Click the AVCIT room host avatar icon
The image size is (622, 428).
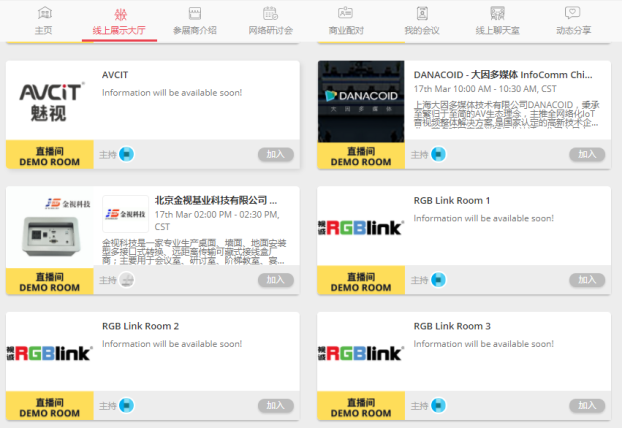126,154
